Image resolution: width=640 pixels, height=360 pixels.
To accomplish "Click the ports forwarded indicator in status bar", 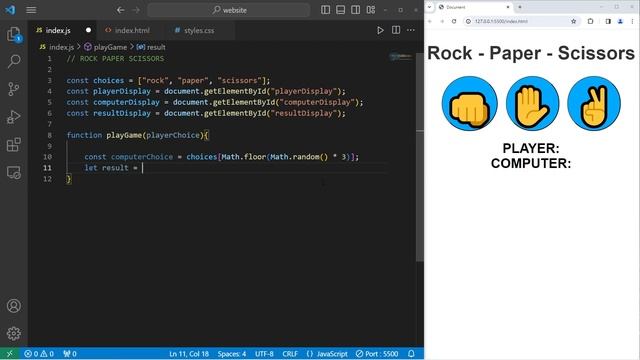I will click(x=70, y=353).
